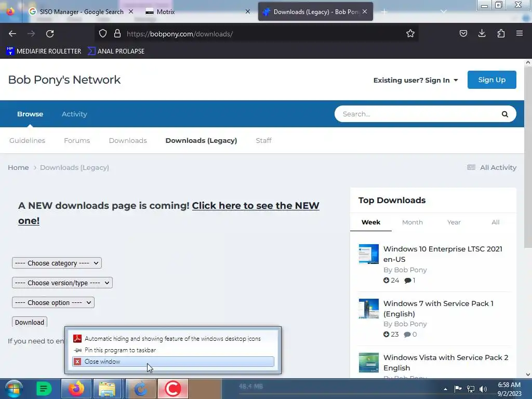532x399 pixels.
Task: Open Bob Pony author under Windows 10 entry
Action: [410, 270]
